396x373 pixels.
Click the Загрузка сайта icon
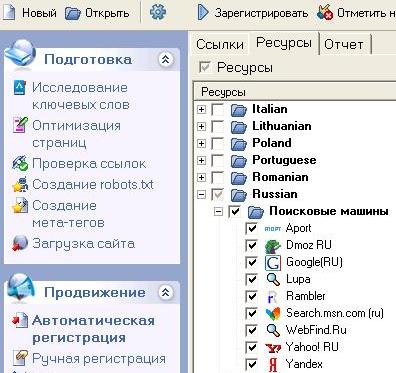click(x=20, y=243)
